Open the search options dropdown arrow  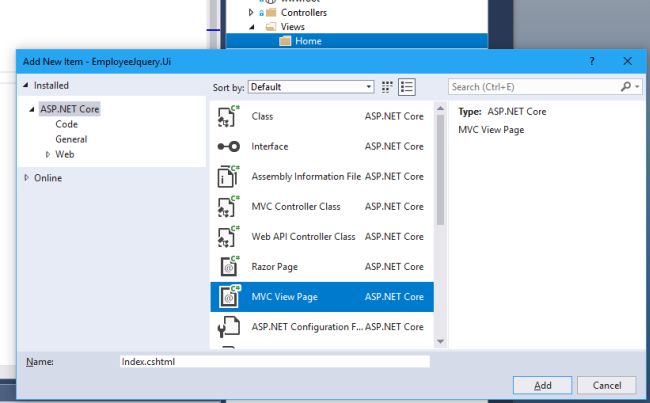637,87
